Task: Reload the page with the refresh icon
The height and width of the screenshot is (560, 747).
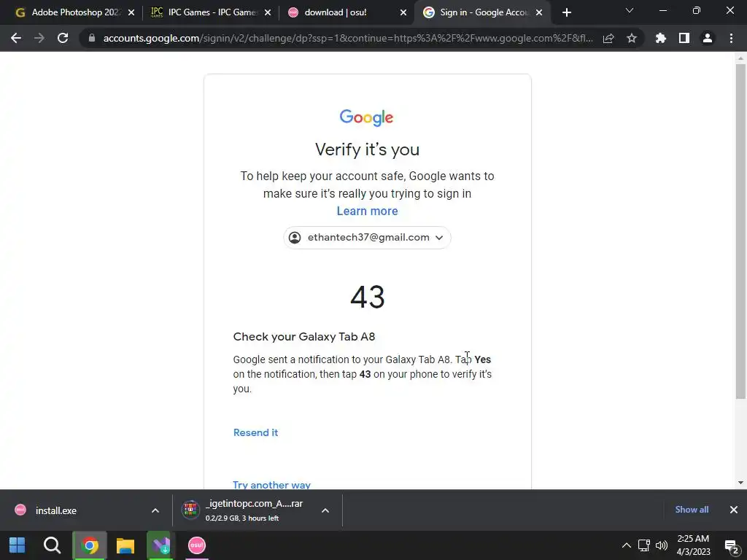Action: click(x=63, y=38)
